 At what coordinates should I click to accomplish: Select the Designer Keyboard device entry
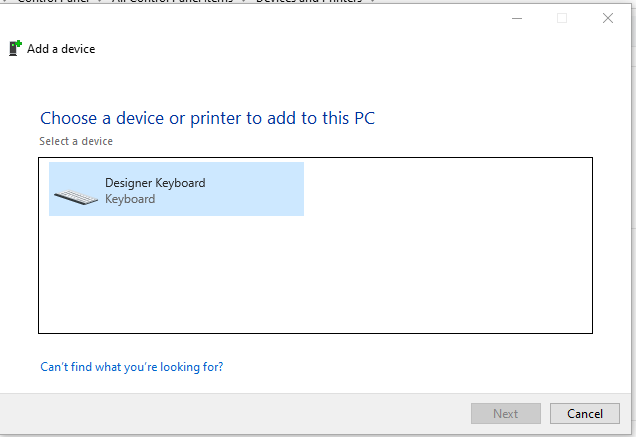pyautogui.click(x=176, y=189)
